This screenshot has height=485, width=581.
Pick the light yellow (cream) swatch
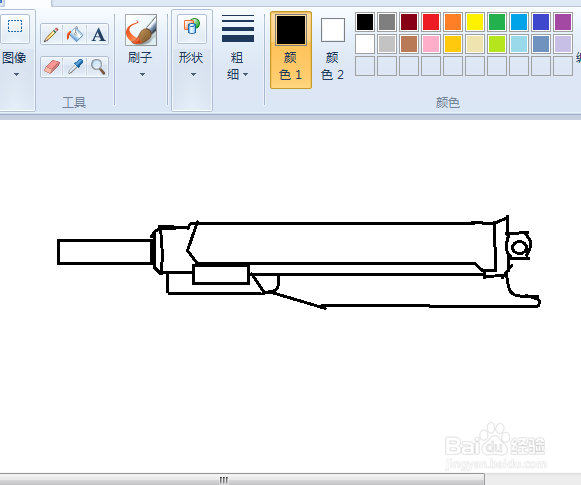pos(475,44)
